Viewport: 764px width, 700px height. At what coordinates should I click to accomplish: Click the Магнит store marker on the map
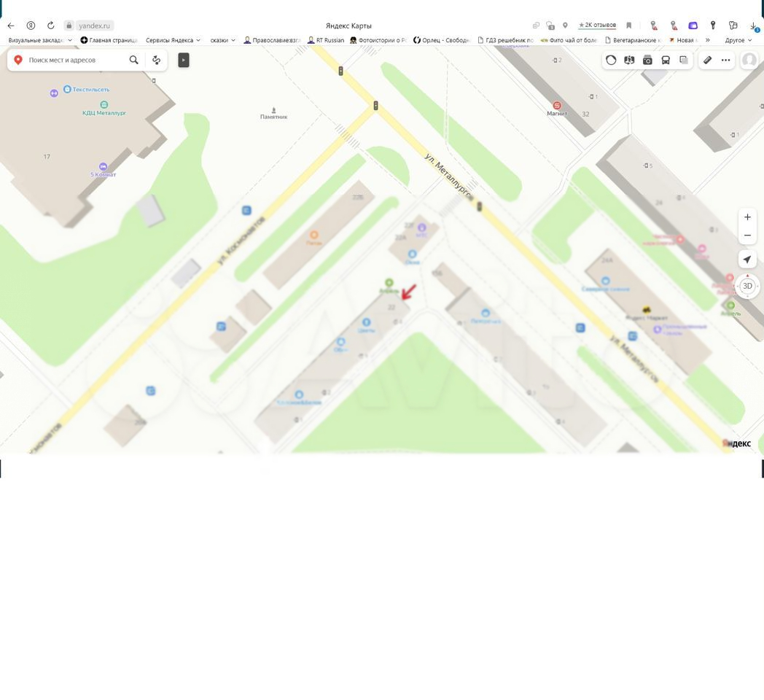(x=557, y=106)
